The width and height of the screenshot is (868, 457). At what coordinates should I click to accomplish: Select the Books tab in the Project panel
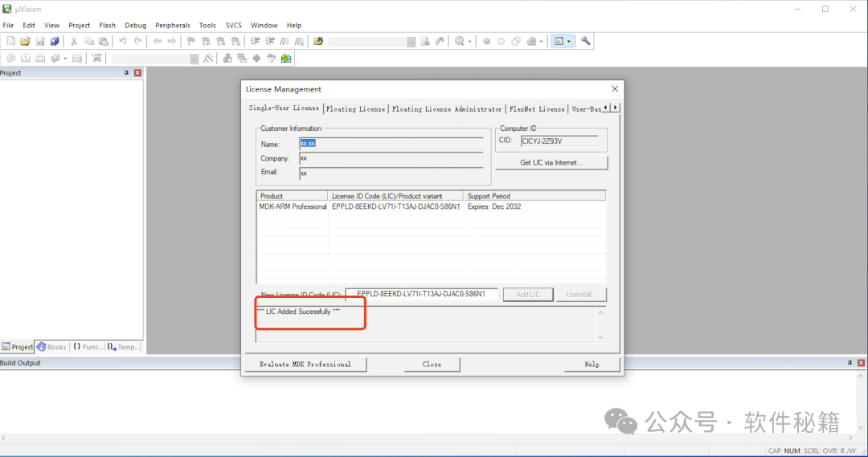[51, 347]
